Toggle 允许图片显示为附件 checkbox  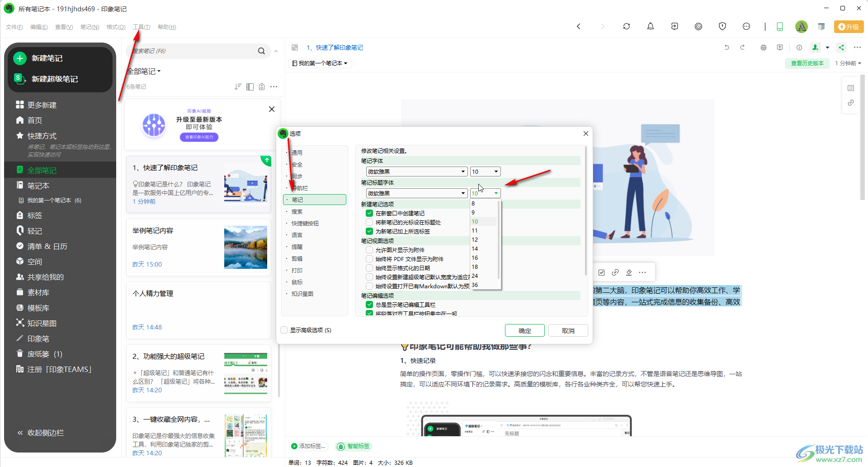[369, 250]
